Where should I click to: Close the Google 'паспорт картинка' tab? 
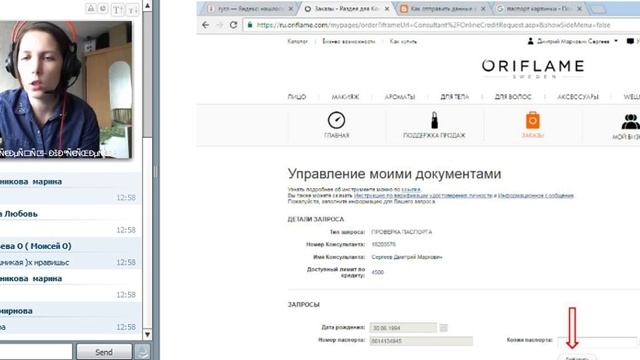pyautogui.click(x=579, y=9)
